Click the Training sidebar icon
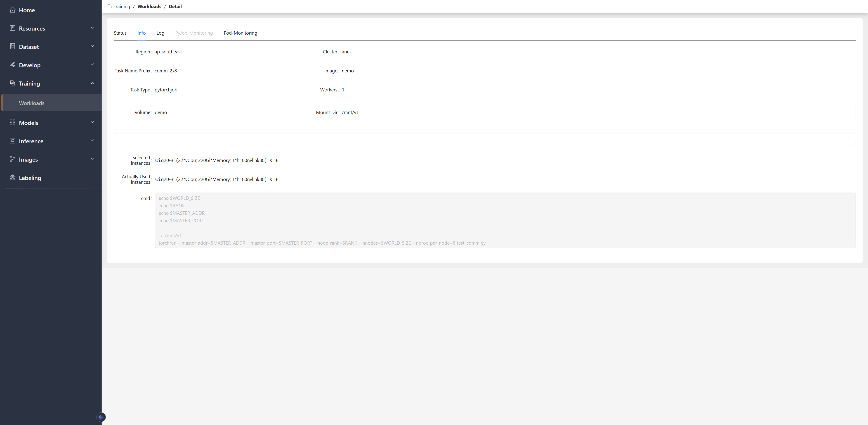 [12, 83]
